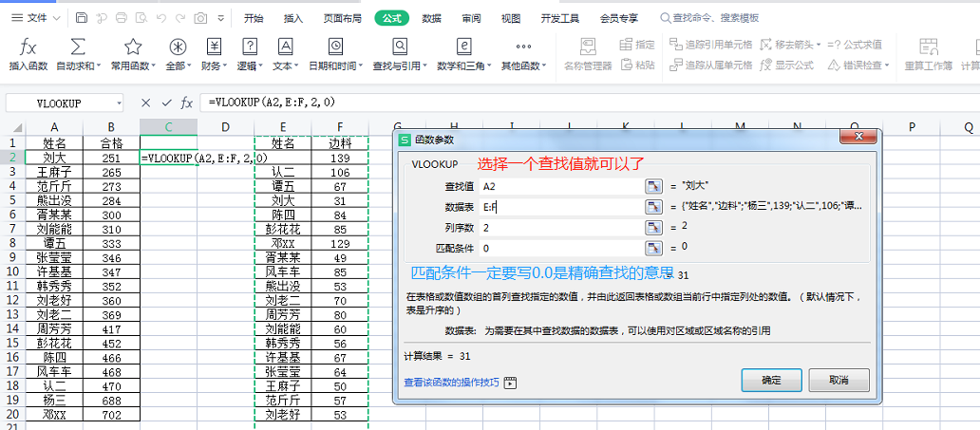
Task: Switch to the 插入 tab
Action: pyautogui.click(x=293, y=18)
